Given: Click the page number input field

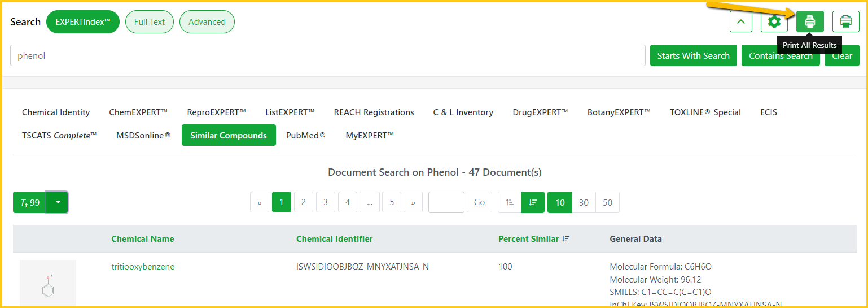Looking at the screenshot, I should [x=446, y=202].
